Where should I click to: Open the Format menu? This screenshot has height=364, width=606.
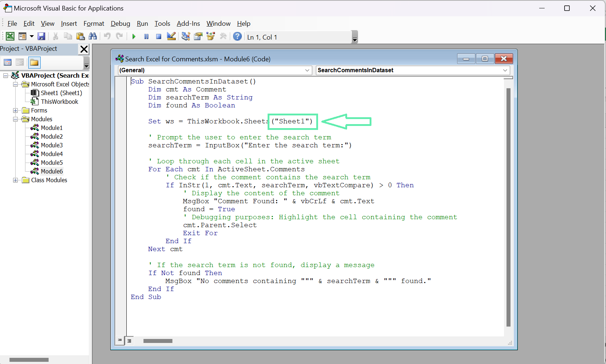pyautogui.click(x=94, y=24)
